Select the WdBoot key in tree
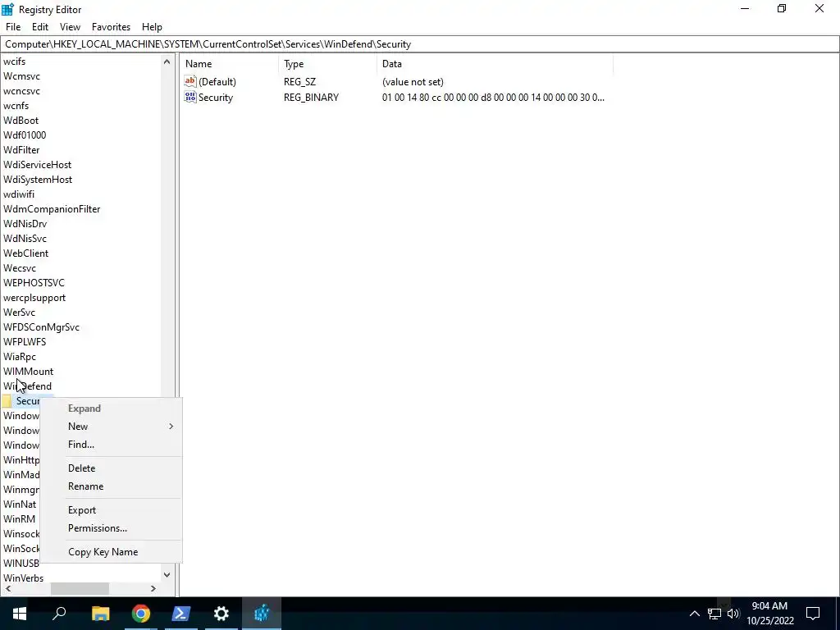The width and height of the screenshot is (840, 630). [x=21, y=121]
